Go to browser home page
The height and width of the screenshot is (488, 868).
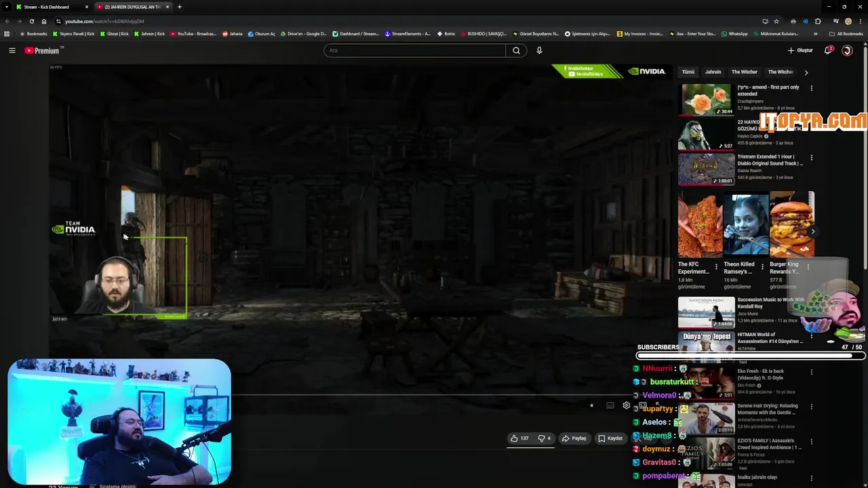[x=43, y=21]
